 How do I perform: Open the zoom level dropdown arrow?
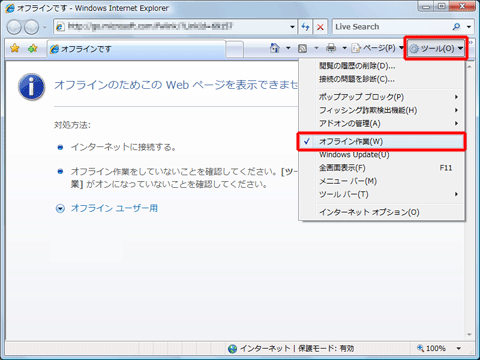(x=459, y=348)
